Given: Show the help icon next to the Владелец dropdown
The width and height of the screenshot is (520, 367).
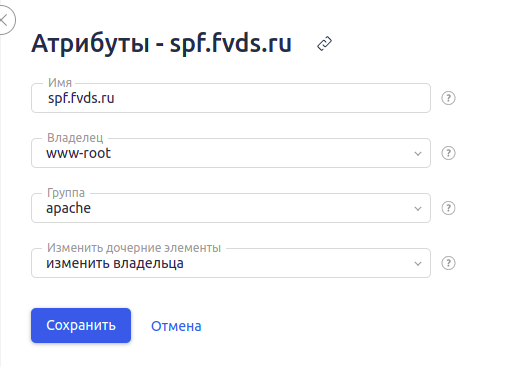Looking at the screenshot, I should point(448,153).
